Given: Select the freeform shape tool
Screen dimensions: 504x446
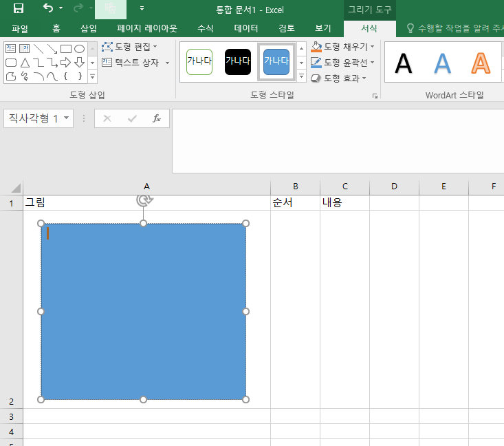Looking at the screenshot, I should click(x=11, y=76).
